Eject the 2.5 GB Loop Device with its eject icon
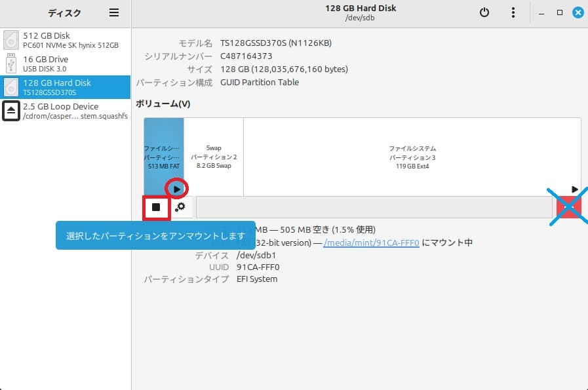Viewport: 588px width, 390px height. click(10, 111)
